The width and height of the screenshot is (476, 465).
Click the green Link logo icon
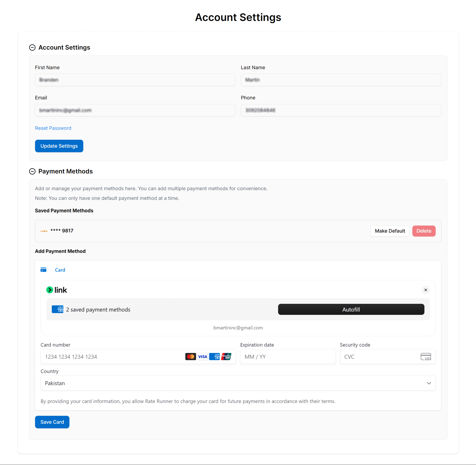[x=50, y=290]
